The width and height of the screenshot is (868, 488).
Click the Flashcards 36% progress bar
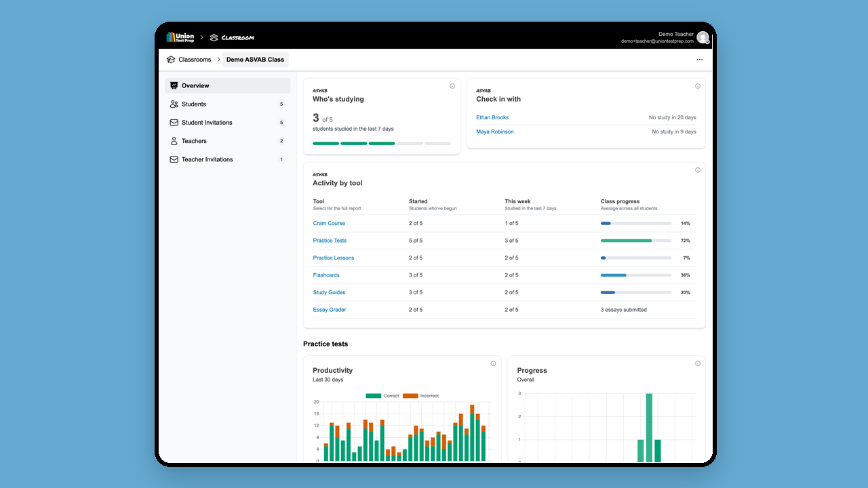point(636,275)
